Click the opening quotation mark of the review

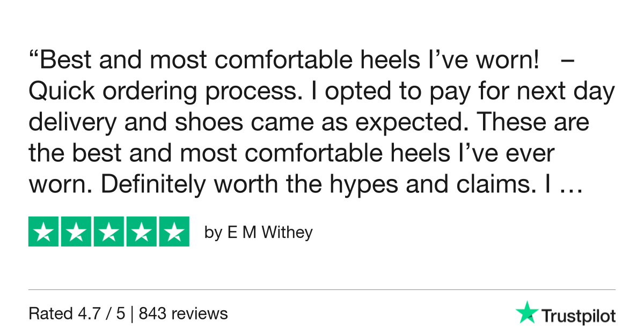pyautogui.click(x=33, y=57)
